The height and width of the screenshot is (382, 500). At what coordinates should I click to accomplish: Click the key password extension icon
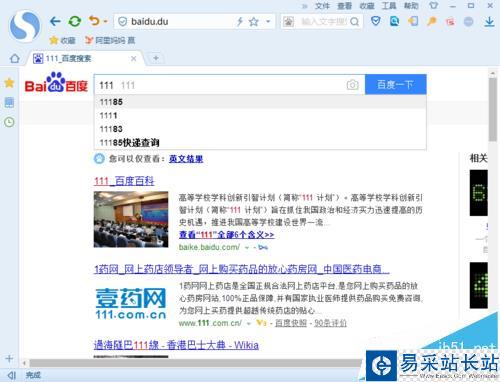(432, 22)
